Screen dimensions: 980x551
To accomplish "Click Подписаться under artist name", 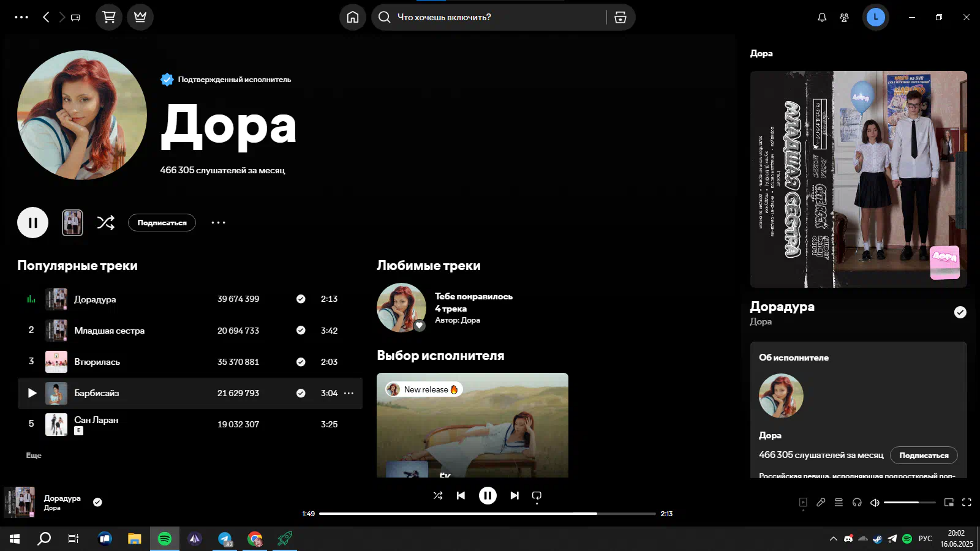I will coord(162,222).
